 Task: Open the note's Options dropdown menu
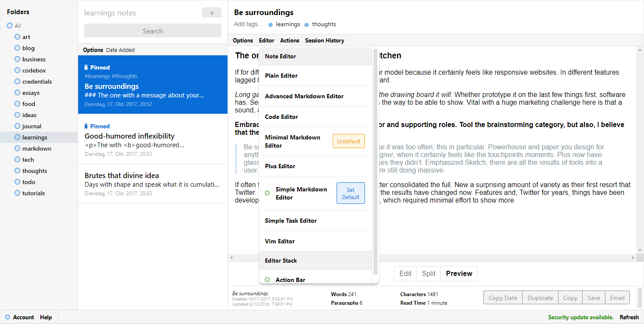click(243, 40)
